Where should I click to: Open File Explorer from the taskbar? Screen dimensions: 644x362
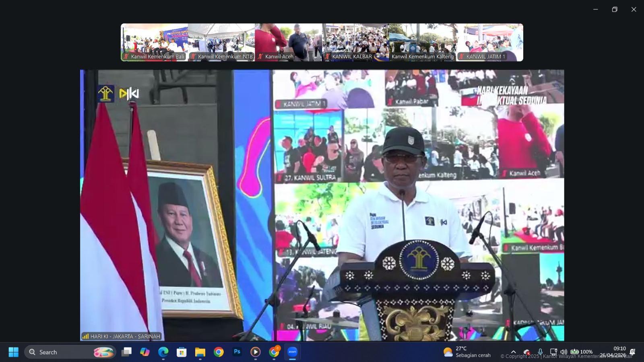coord(200,352)
